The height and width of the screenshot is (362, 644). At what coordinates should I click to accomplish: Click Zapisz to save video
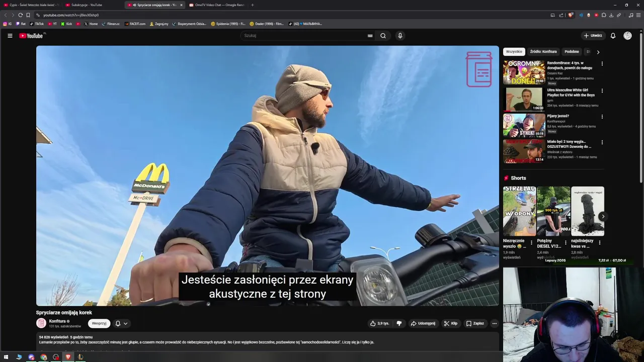click(x=475, y=323)
